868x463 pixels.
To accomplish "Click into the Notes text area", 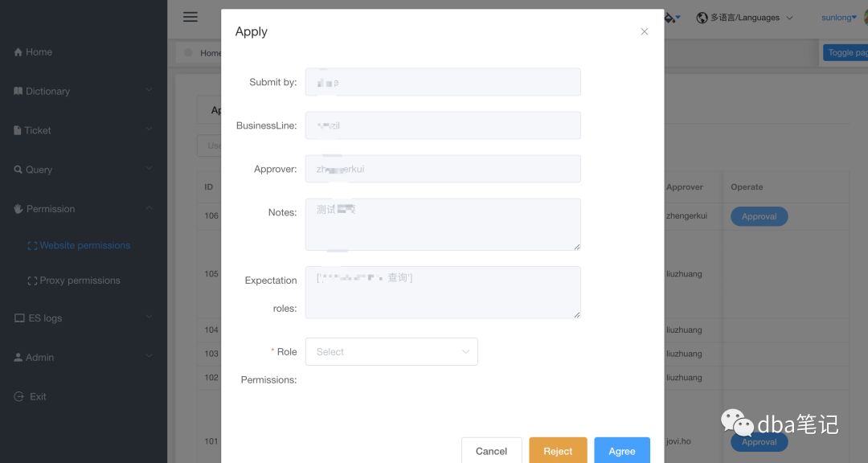I will click(443, 224).
